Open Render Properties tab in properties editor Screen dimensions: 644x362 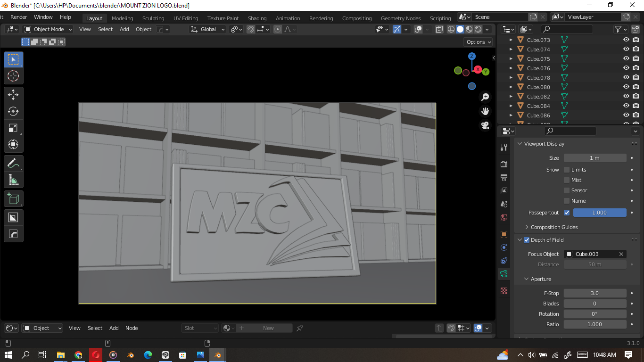504,164
